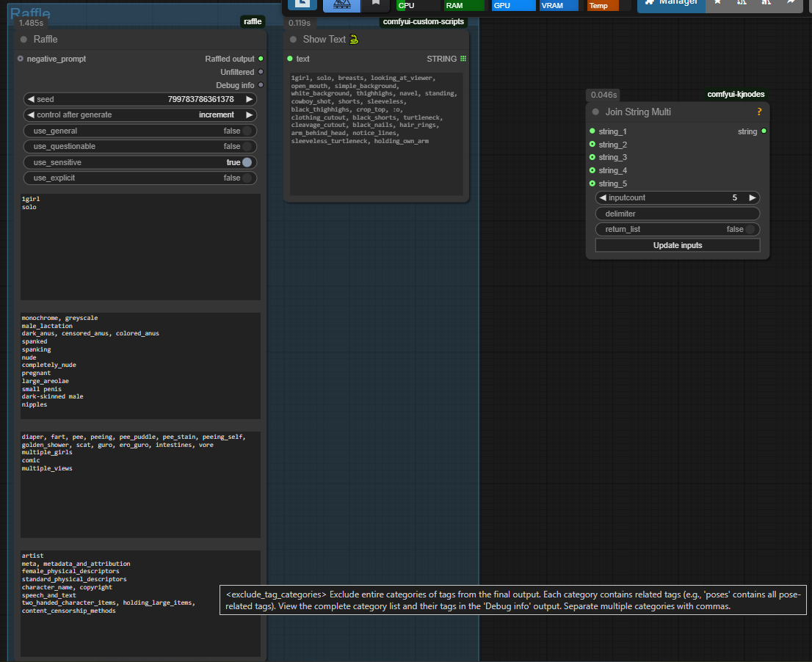Click the delimiter input field
Image resolution: width=812 pixels, height=662 pixels.
(x=677, y=214)
